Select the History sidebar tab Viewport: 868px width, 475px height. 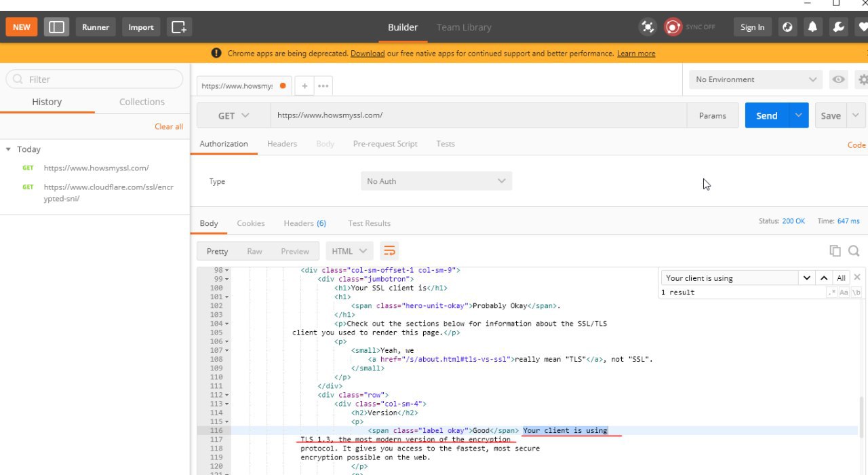[47, 102]
